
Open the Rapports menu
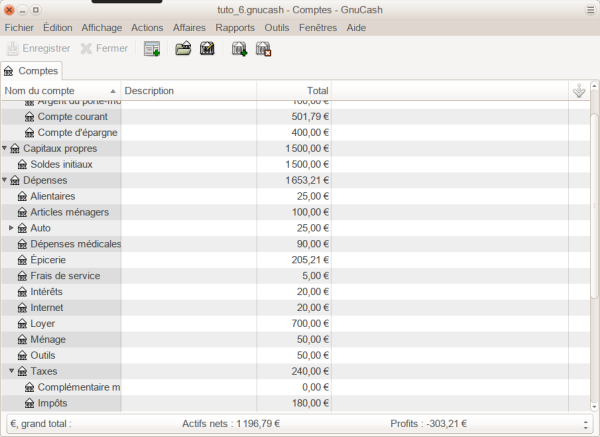(235, 28)
